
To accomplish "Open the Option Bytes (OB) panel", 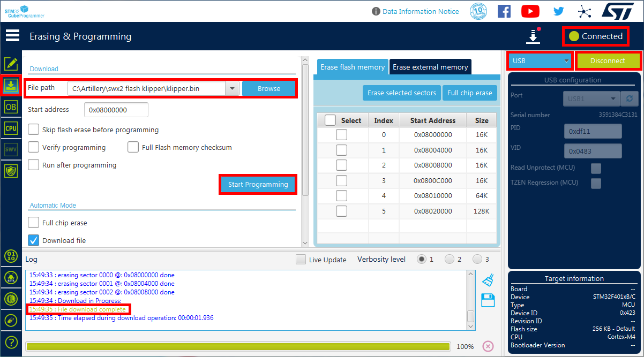I will click(11, 107).
